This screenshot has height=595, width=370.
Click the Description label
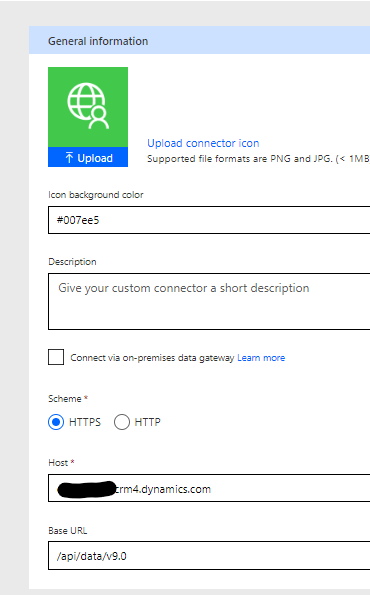pyautogui.click(x=72, y=262)
